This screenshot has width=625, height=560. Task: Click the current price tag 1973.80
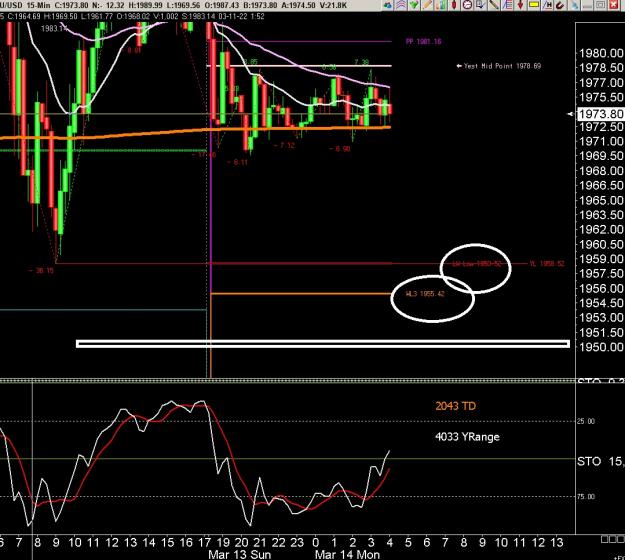(600, 114)
